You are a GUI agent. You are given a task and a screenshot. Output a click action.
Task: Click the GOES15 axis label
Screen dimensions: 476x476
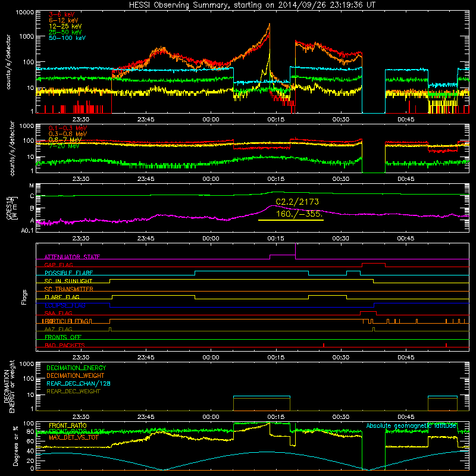pos(10,208)
